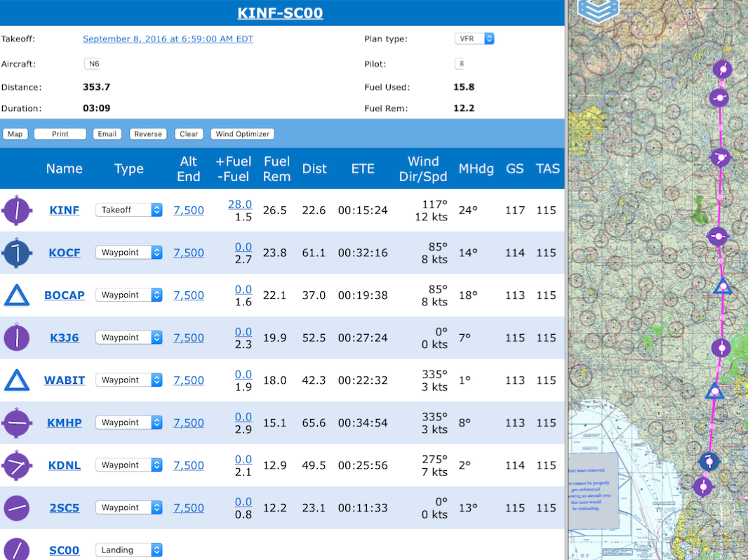The image size is (748, 560).
Task: Edit the BOCAP 7,500 altitude link
Action: click(189, 295)
